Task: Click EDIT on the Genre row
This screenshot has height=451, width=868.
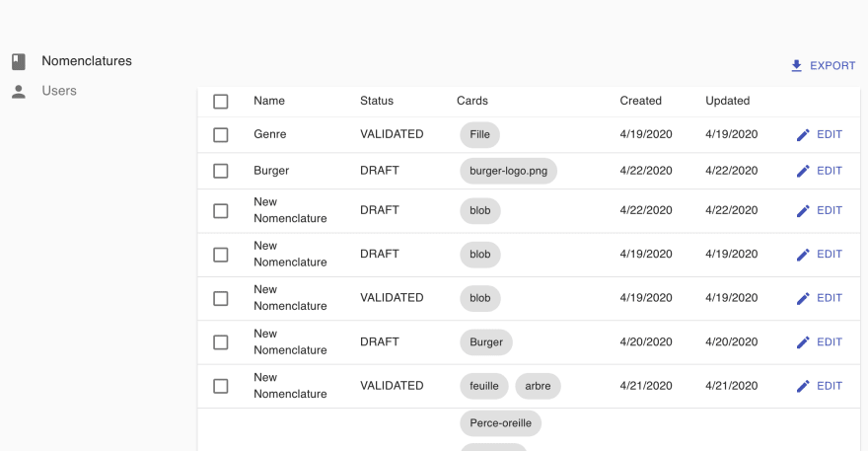Action: 820,134
